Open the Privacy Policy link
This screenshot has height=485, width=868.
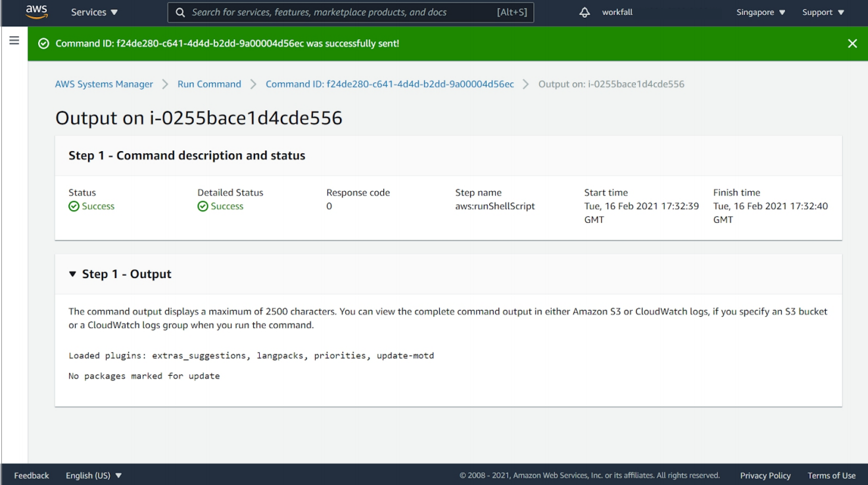pos(765,475)
